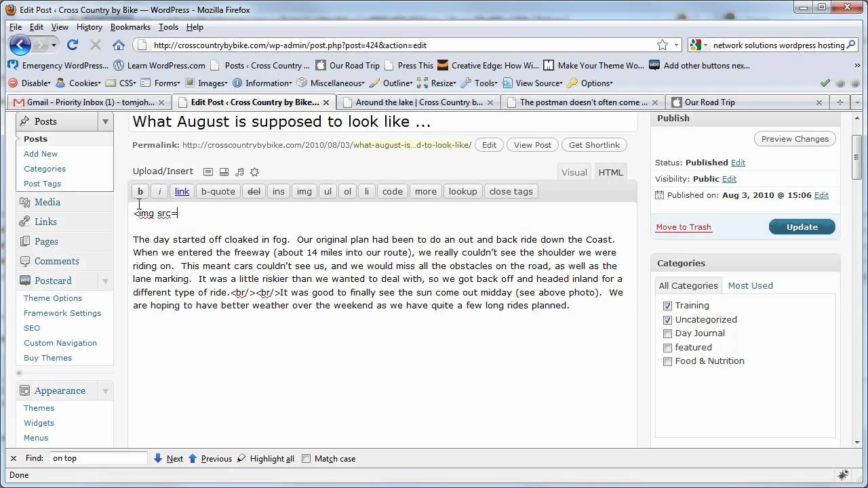This screenshot has height=488, width=868.
Task: Open the Bookmarks menu
Action: 130,27
